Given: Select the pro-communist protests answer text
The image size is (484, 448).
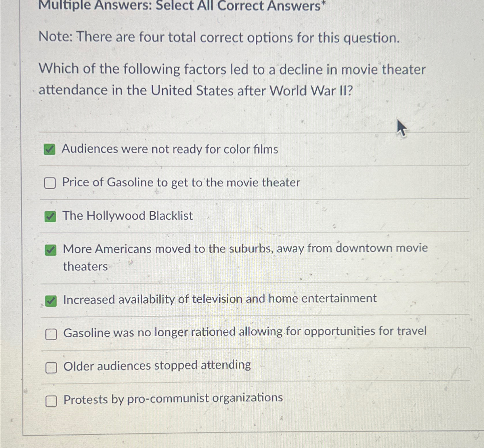Looking at the screenshot, I should [x=173, y=398].
